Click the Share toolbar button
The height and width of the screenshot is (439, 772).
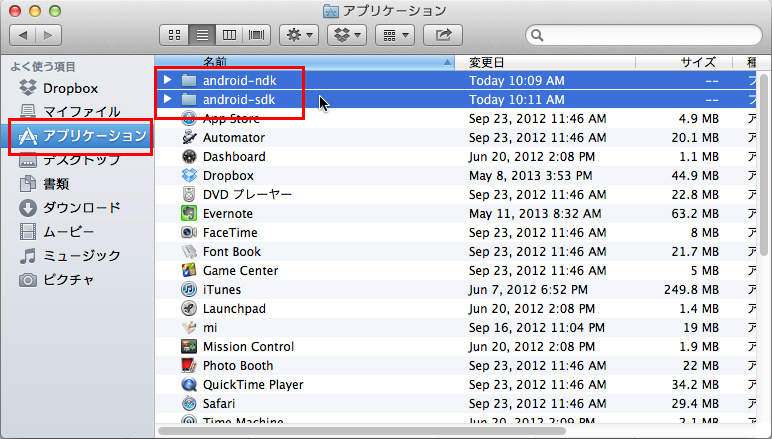pos(443,35)
